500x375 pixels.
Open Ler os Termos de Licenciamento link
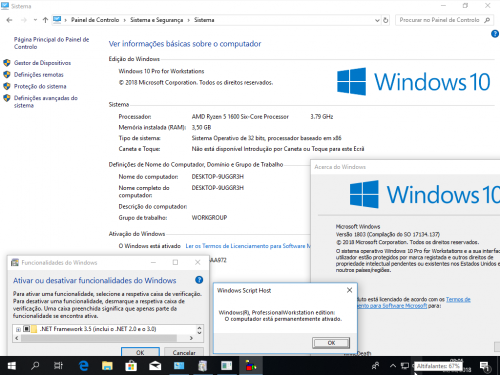[x=248, y=246]
